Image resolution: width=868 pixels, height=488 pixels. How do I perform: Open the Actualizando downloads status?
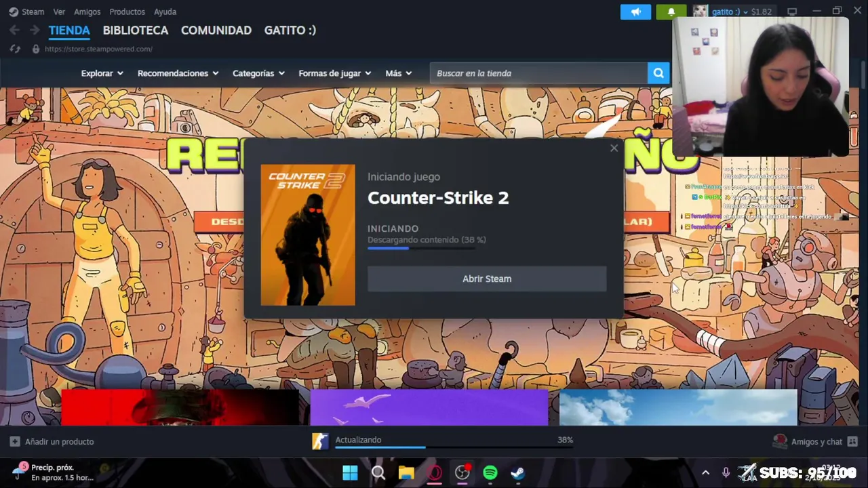click(x=358, y=440)
